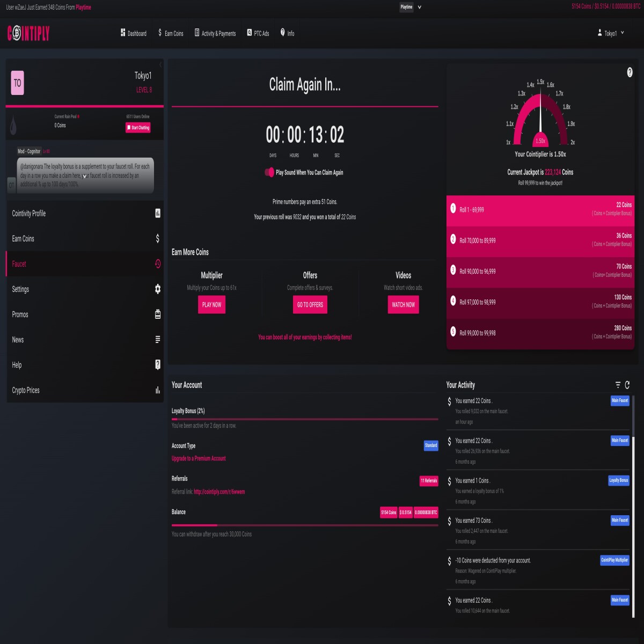Click dollar icon beside 1 Coins entry
The width and height of the screenshot is (644, 644).
tap(450, 482)
